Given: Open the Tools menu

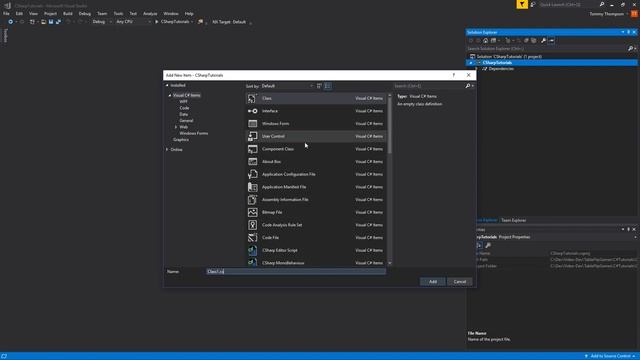Looking at the screenshot, I should tap(118, 13).
